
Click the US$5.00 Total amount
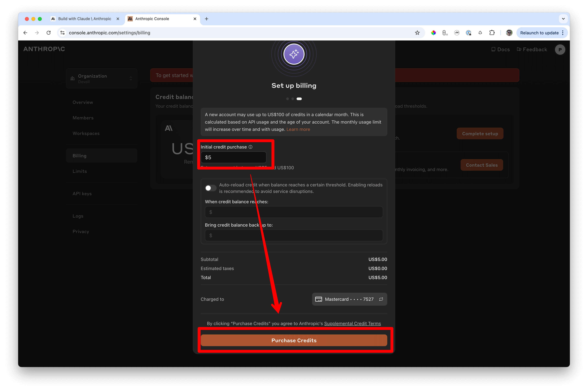(378, 277)
